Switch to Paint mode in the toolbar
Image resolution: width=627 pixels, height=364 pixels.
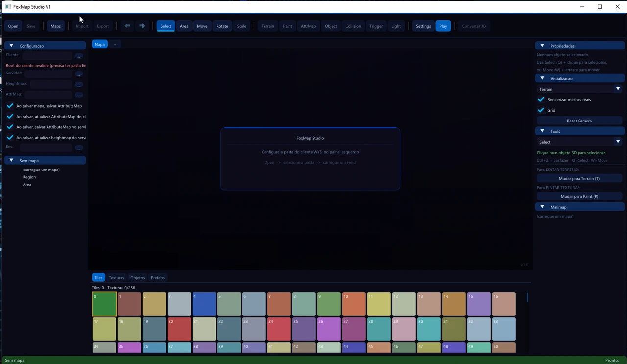click(288, 26)
